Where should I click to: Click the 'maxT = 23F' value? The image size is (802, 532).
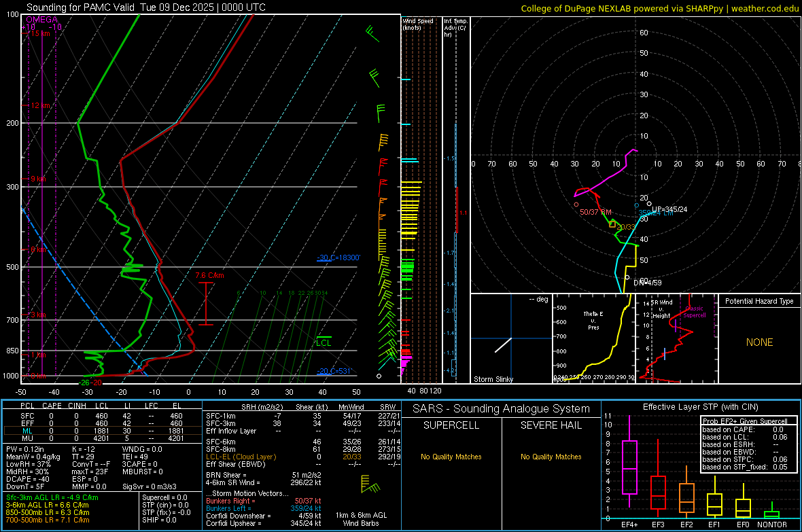90,472
